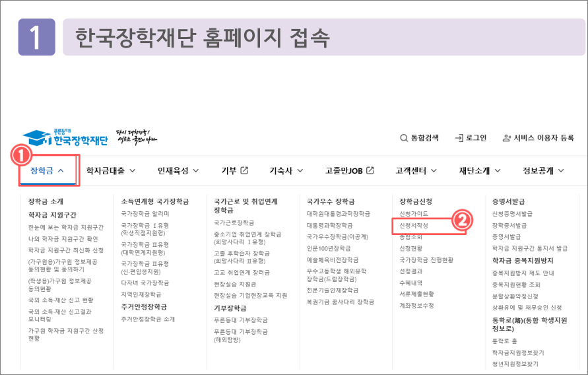The image size is (588, 375).
Task: Open 서류제출현황 link
Action: [x=416, y=294]
